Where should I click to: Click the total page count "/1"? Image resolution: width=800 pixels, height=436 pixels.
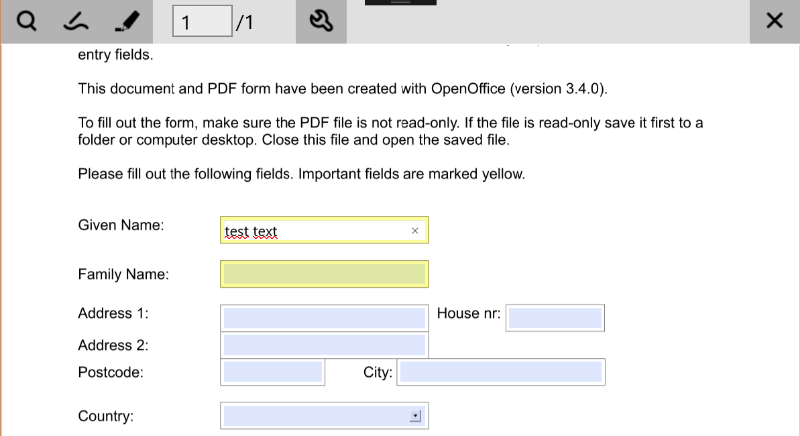click(x=244, y=22)
